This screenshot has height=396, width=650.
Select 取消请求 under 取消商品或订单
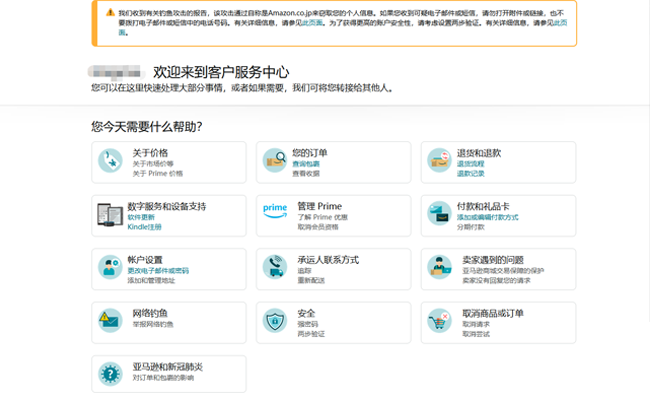tap(476, 324)
